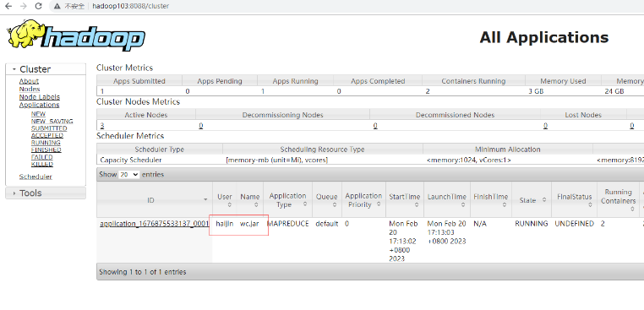The width and height of the screenshot is (644, 310).
Task: Sort table by Queue column
Action: (x=326, y=200)
